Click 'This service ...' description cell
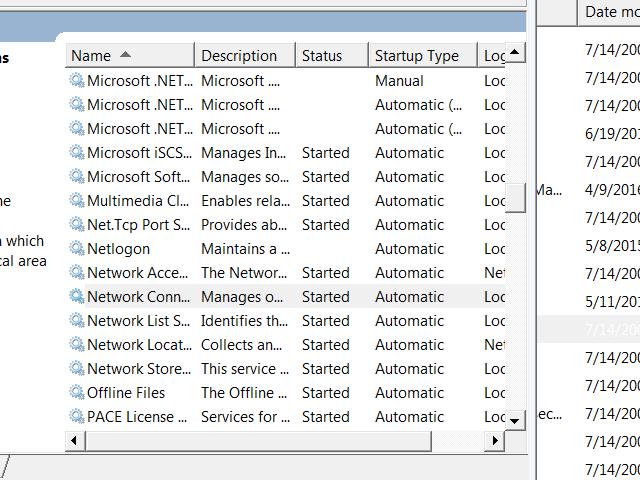 click(x=245, y=369)
